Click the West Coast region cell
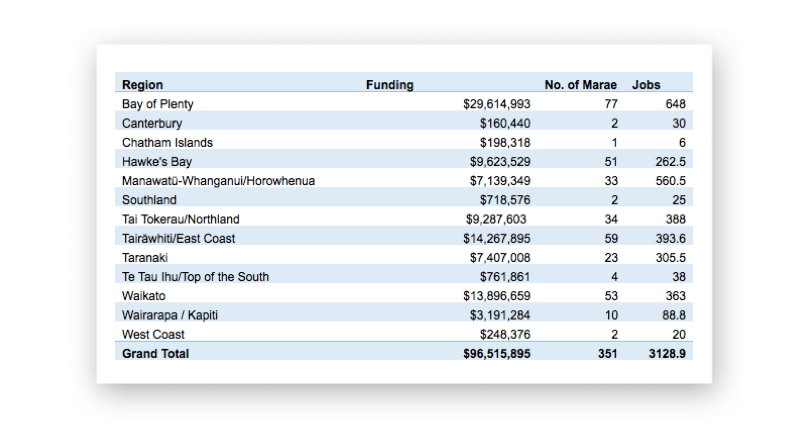The height and width of the screenshot is (430, 810). pyautogui.click(x=152, y=334)
